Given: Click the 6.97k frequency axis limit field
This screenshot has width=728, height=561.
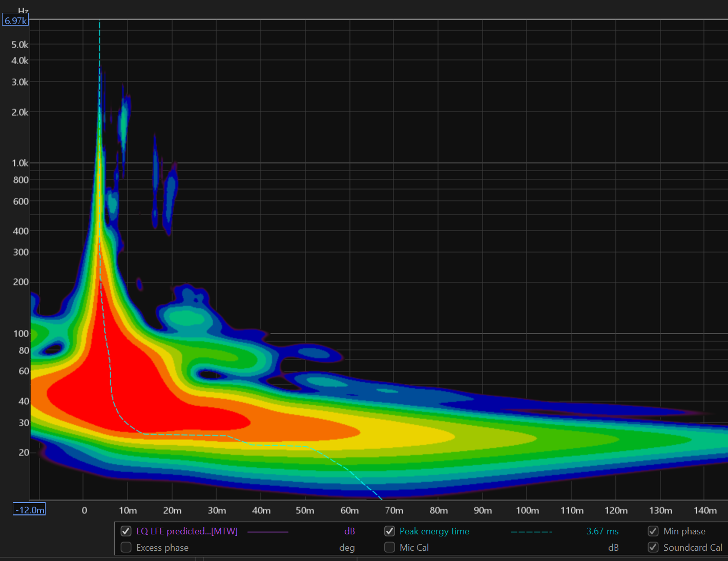Looking at the screenshot, I should point(15,20).
